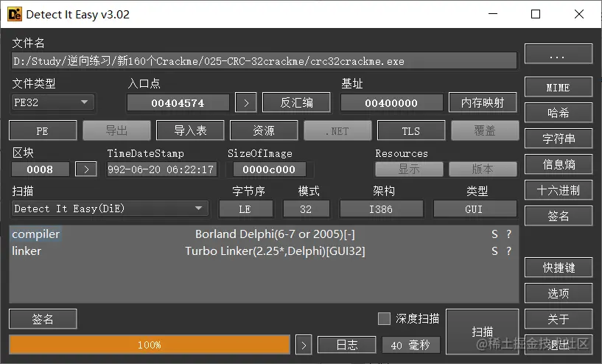
Task: Toggle the 深度扫描 deep scan checkbox
Action: [x=384, y=319]
